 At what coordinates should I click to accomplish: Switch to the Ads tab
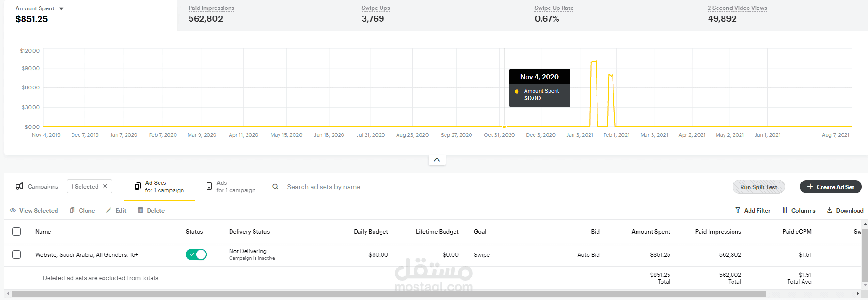pyautogui.click(x=231, y=186)
